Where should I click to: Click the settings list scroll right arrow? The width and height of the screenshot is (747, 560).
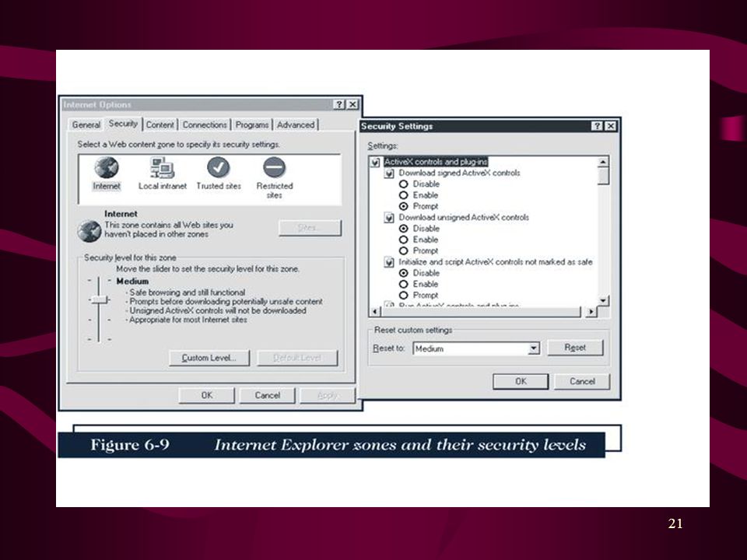coord(591,312)
